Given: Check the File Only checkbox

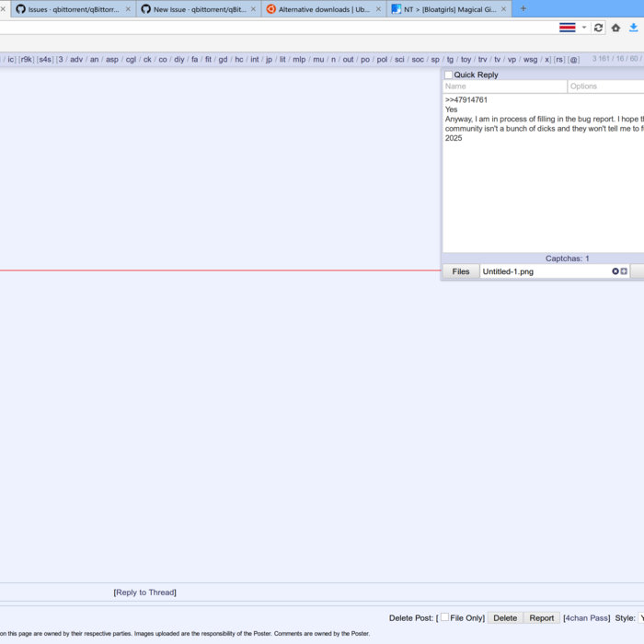Looking at the screenshot, I should click(x=445, y=617).
